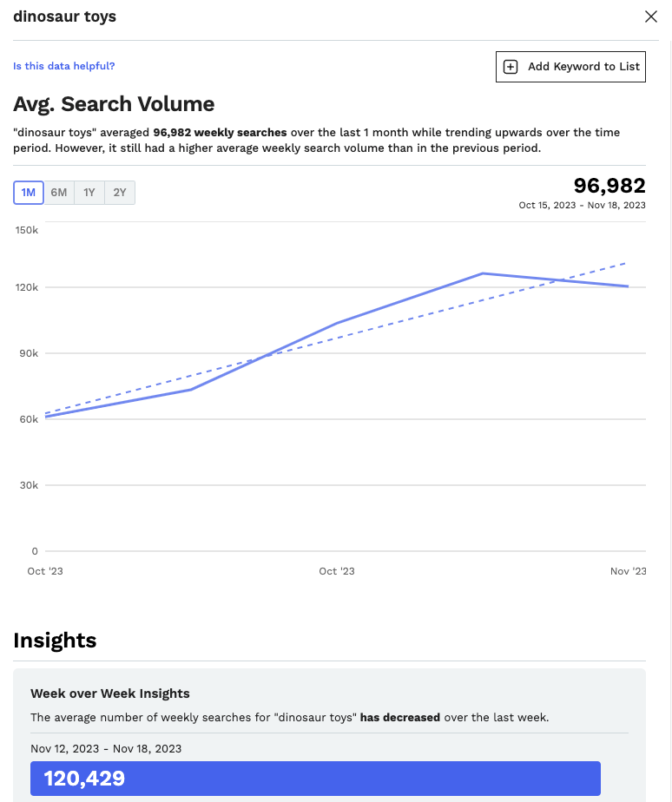
Task: Click the Insights section heading
Action: tap(55, 641)
